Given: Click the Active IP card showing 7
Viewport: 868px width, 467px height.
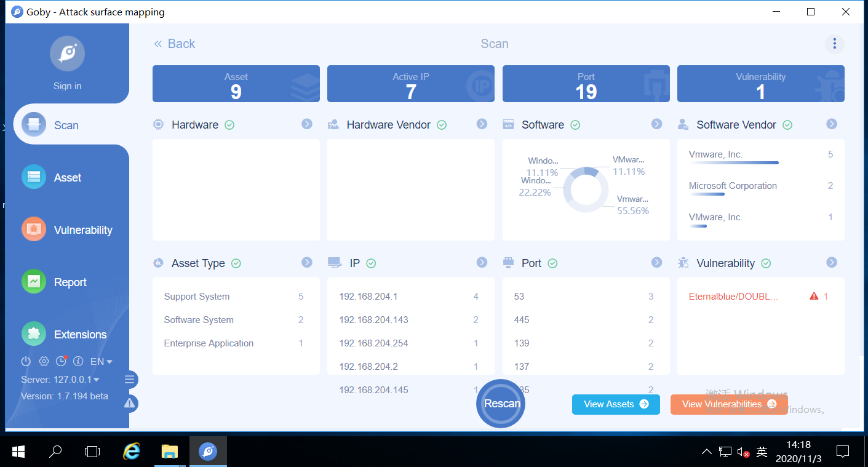Looking at the screenshot, I should (411, 84).
